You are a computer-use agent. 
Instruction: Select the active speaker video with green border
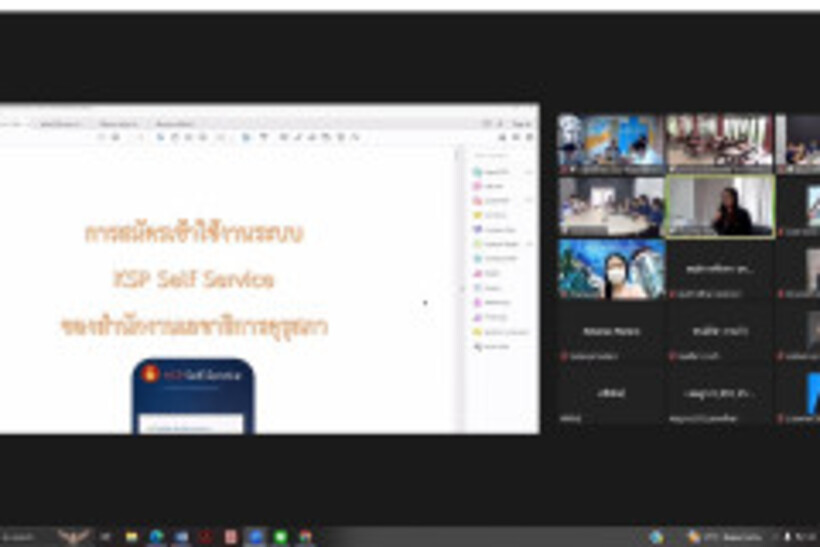pos(720,207)
